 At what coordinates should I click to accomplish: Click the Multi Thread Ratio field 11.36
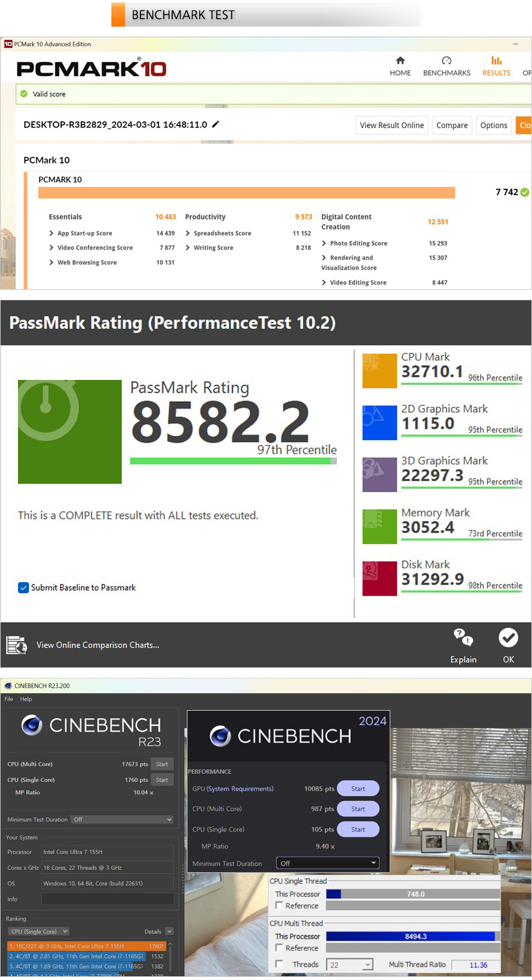point(475,965)
